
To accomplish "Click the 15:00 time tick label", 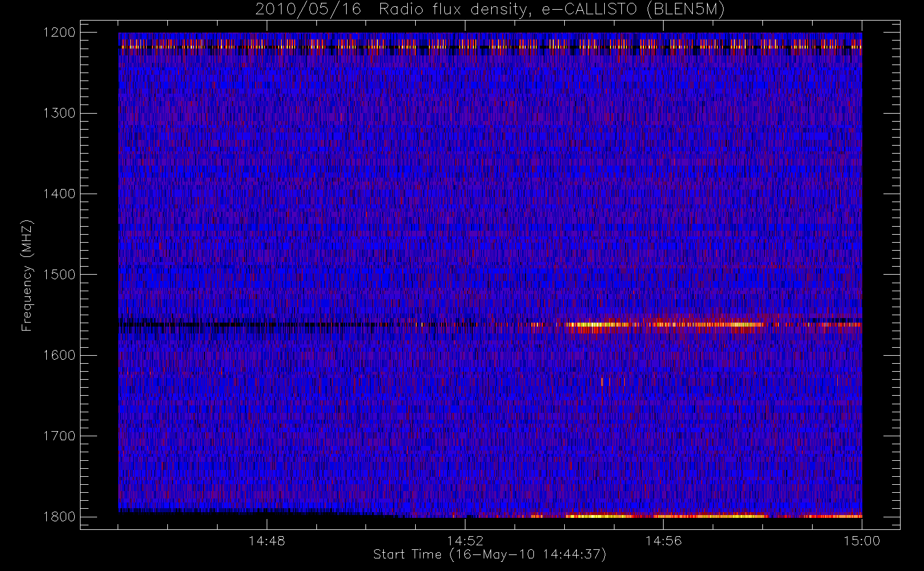I will 862,541.
